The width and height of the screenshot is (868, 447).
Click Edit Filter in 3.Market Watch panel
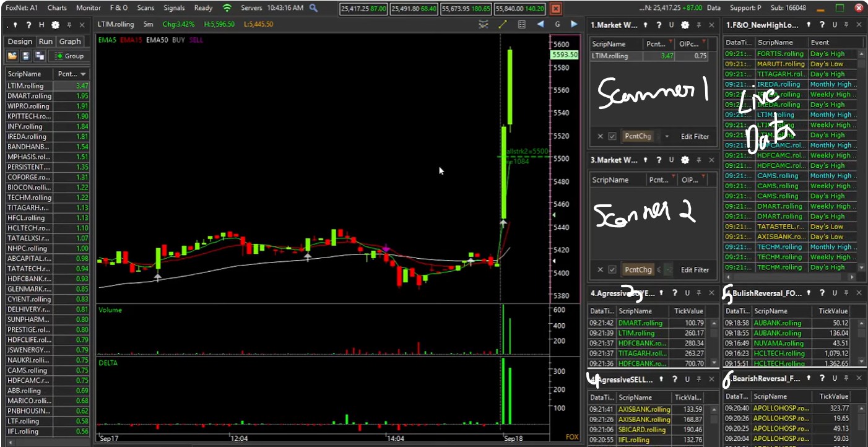click(x=695, y=270)
